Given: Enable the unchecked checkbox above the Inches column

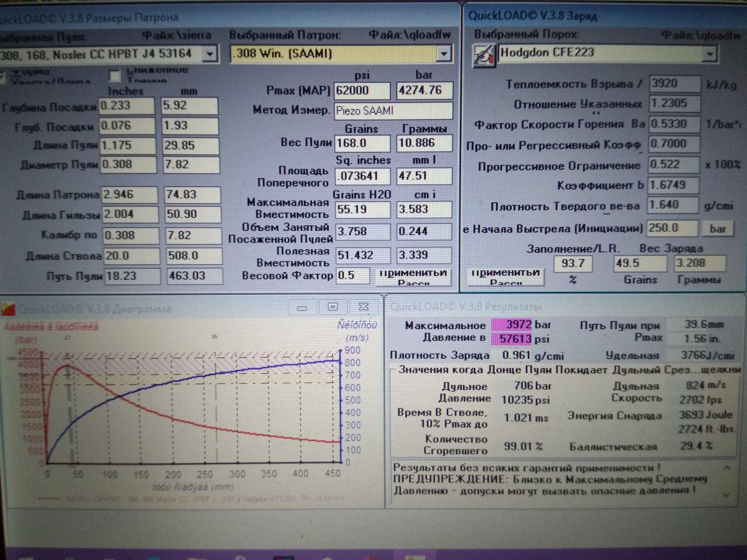Looking at the screenshot, I should click(115, 76).
